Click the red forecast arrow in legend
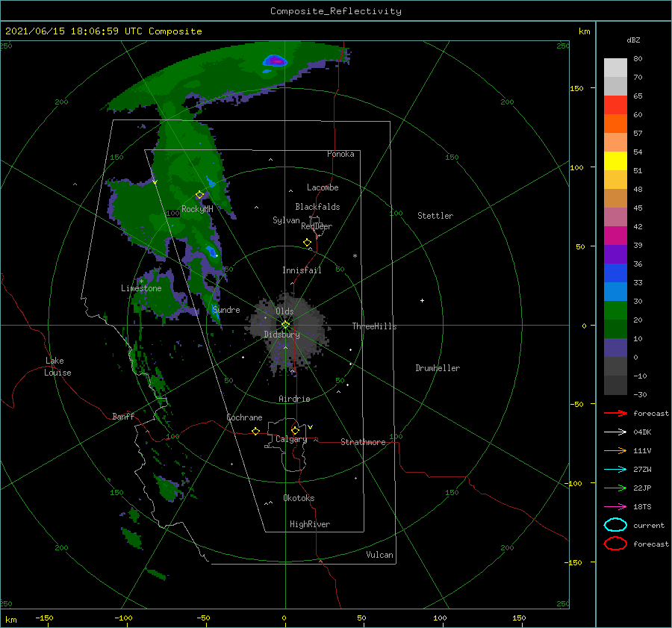The image size is (672, 628). pyautogui.click(x=615, y=413)
